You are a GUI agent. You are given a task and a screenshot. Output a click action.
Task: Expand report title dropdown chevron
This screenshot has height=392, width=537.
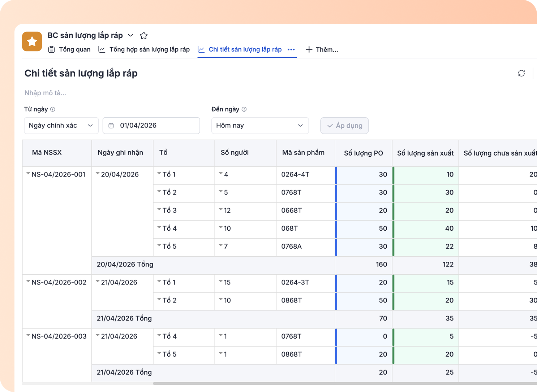coord(130,35)
